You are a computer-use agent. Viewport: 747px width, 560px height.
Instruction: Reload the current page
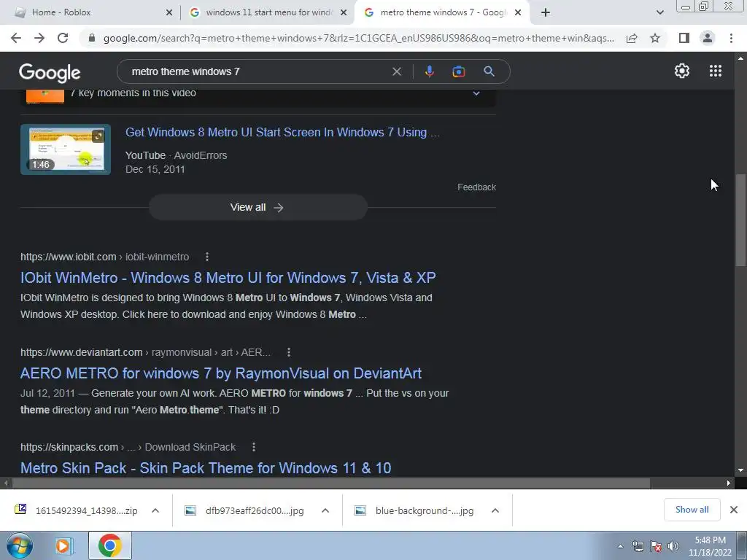[63, 38]
